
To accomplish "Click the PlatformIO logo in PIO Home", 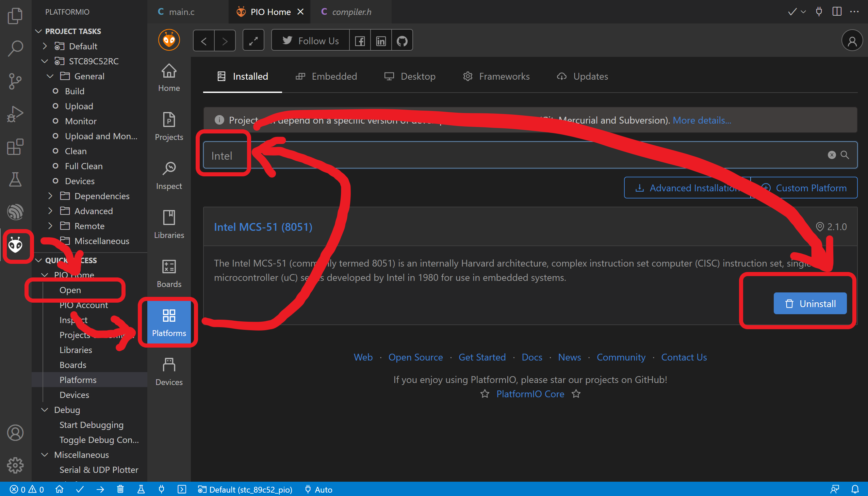I will click(169, 40).
